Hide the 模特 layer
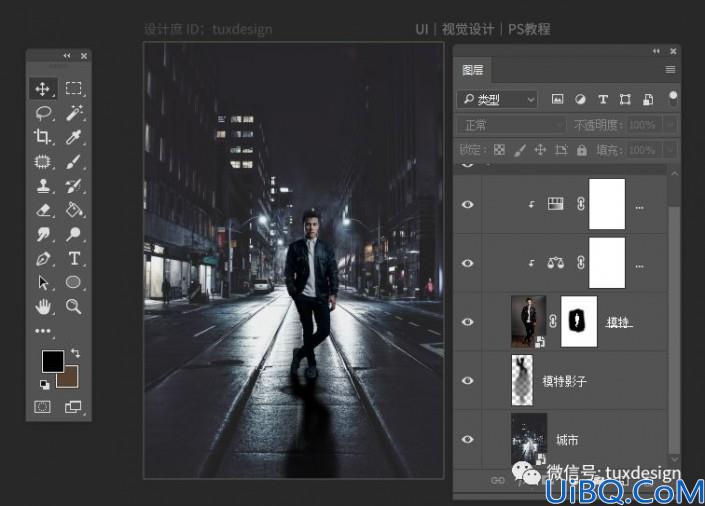 click(x=468, y=322)
